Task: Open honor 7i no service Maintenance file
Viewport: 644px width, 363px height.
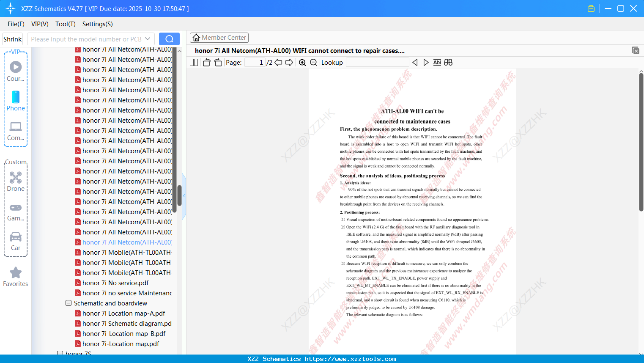Action: point(127,293)
